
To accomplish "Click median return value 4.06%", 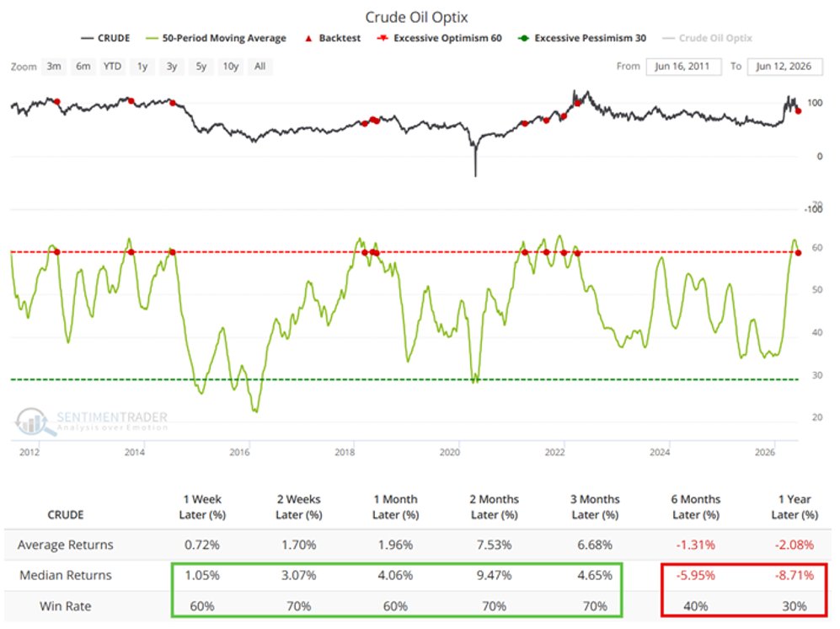I will (395, 575).
